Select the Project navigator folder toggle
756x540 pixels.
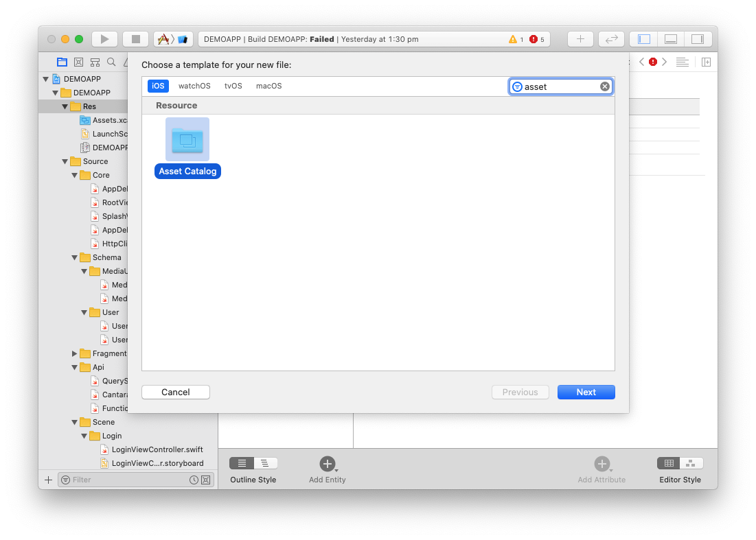62,62
